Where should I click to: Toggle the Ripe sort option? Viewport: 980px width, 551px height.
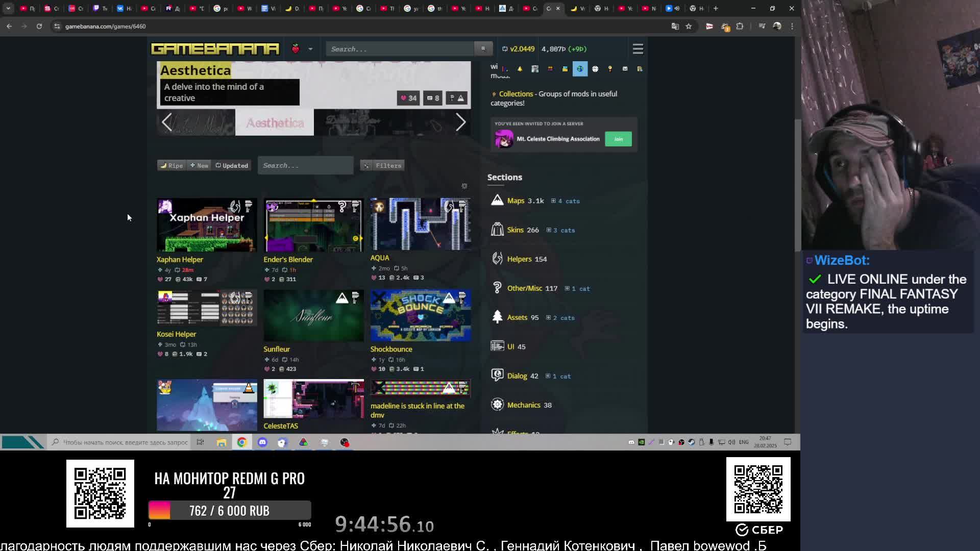coord(171,165)
